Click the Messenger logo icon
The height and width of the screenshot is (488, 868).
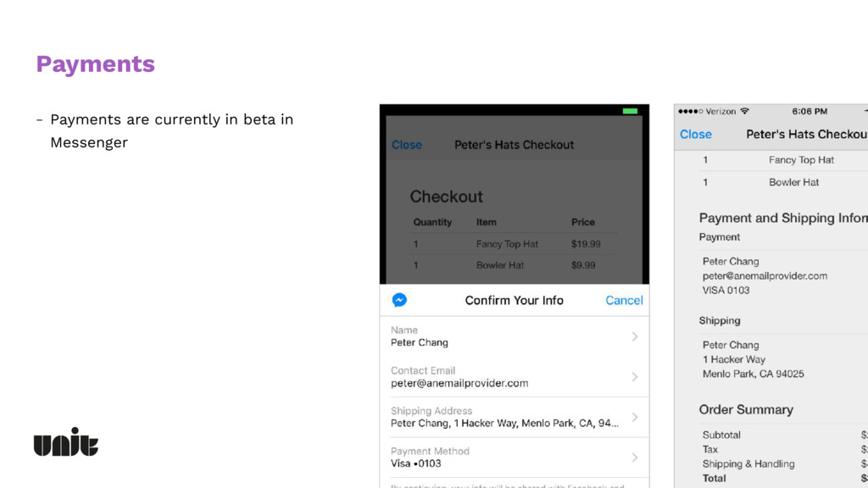[399, 300]
